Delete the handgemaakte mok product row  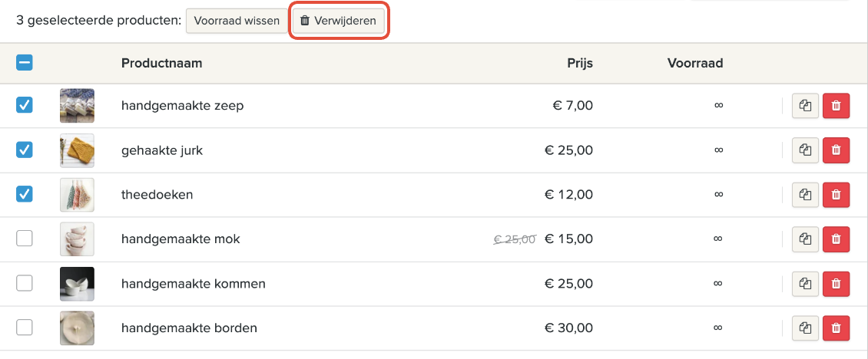point(836,239)
